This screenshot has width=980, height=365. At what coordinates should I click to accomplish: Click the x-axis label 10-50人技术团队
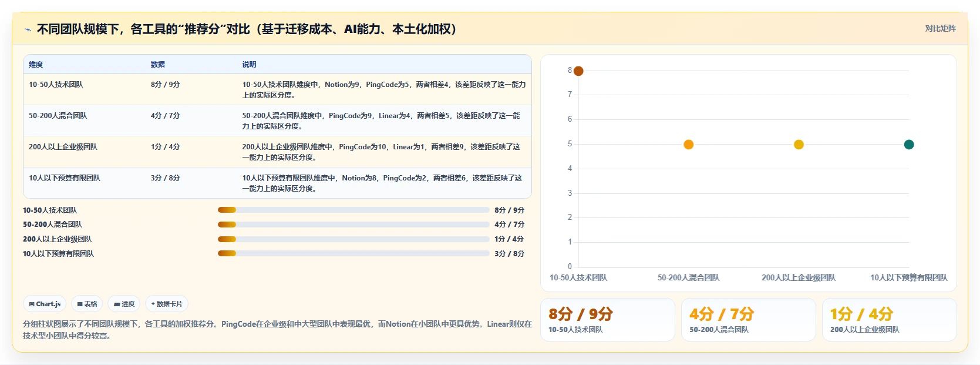578,277
